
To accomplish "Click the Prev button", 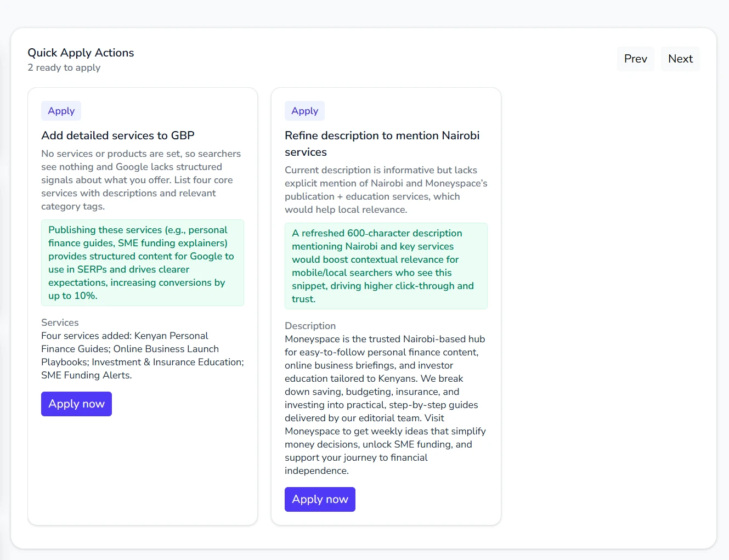I will click(635, 59).
